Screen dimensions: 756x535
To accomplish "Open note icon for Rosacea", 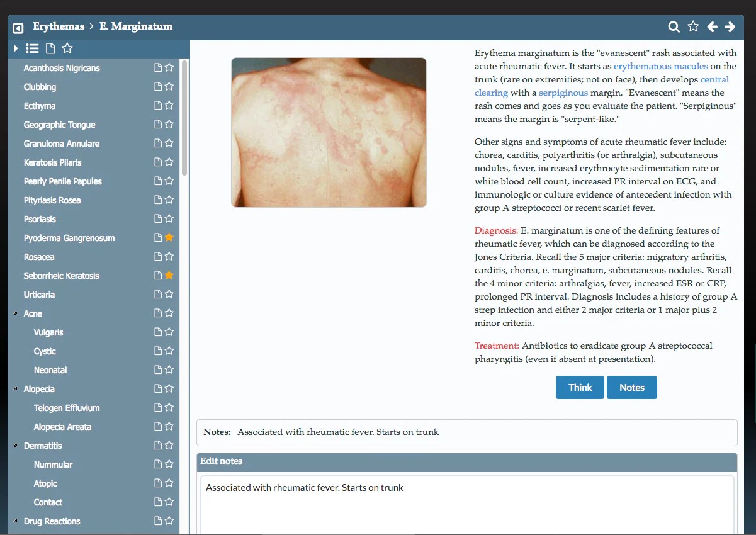I will pyautogui.click(x=159, y=257).
